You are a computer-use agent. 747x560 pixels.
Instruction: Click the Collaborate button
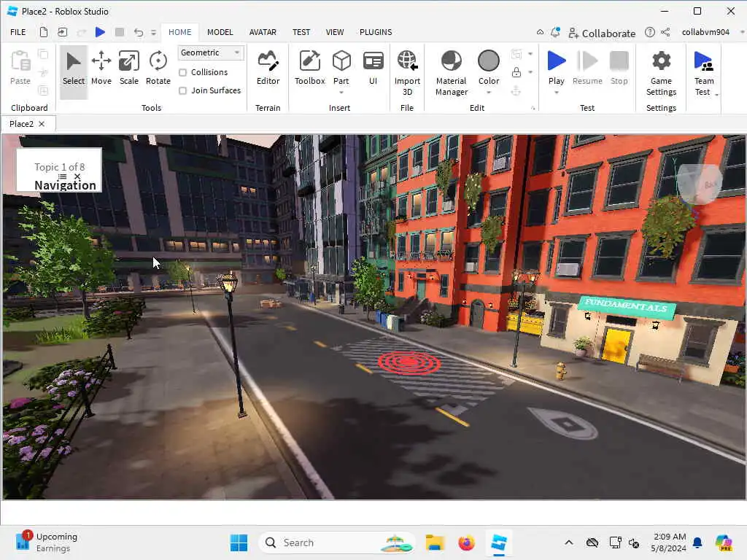coord(602,33)
